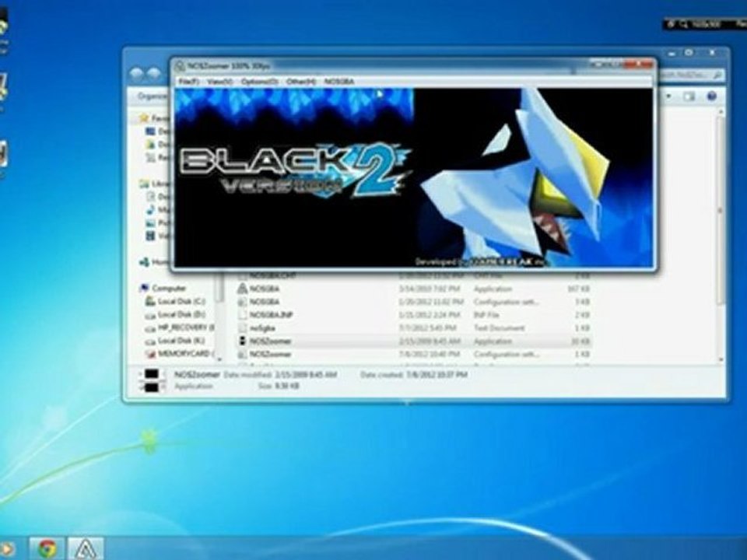Open Explorer help icon
The width and height of the screenshot is (747, 560).
[x=712, y=96]
